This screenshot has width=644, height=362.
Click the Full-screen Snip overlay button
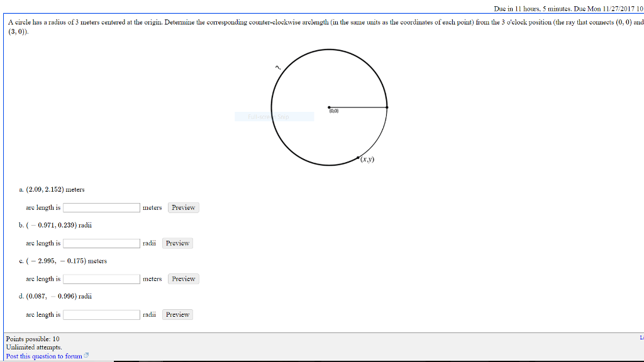[x=274, y=116]
